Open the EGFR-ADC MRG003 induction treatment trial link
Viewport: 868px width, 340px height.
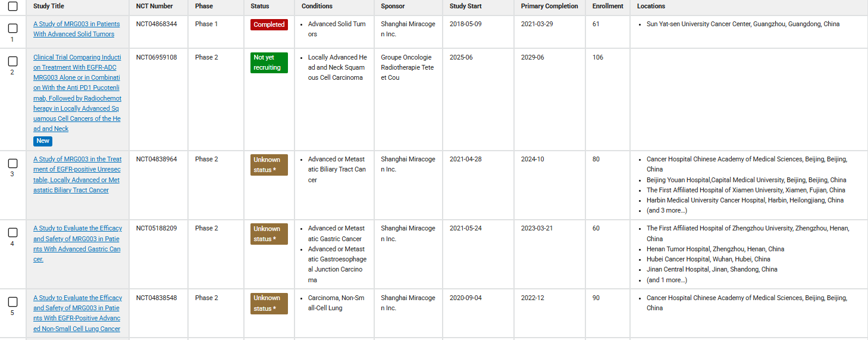pos(77,93)
